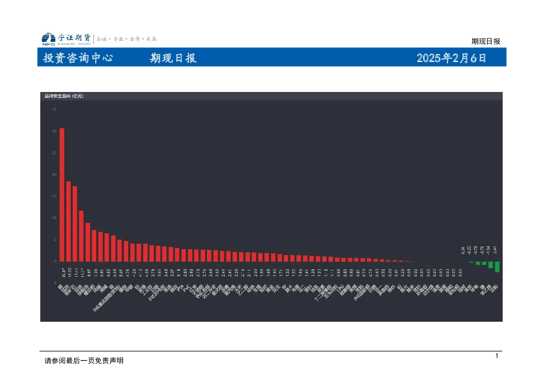Viewport: 554px width, 392px height.
Task: Select the largest green bar at -2.41
Action: (497, 267)
